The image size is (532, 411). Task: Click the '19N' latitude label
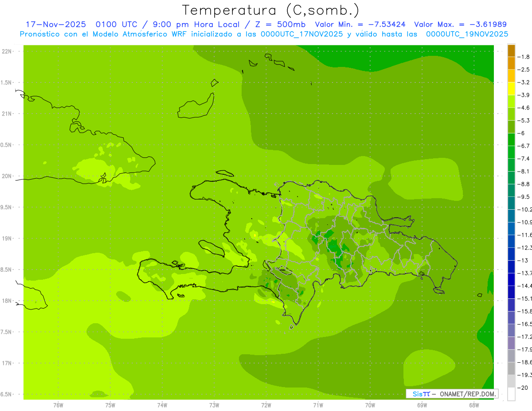[x=7, y=238]
